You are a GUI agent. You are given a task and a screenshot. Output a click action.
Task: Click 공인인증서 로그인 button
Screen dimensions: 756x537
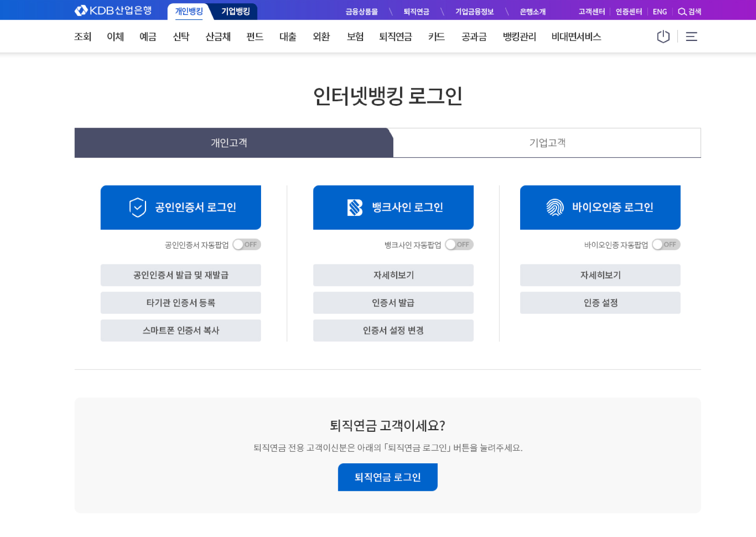(x=181, y=207)
